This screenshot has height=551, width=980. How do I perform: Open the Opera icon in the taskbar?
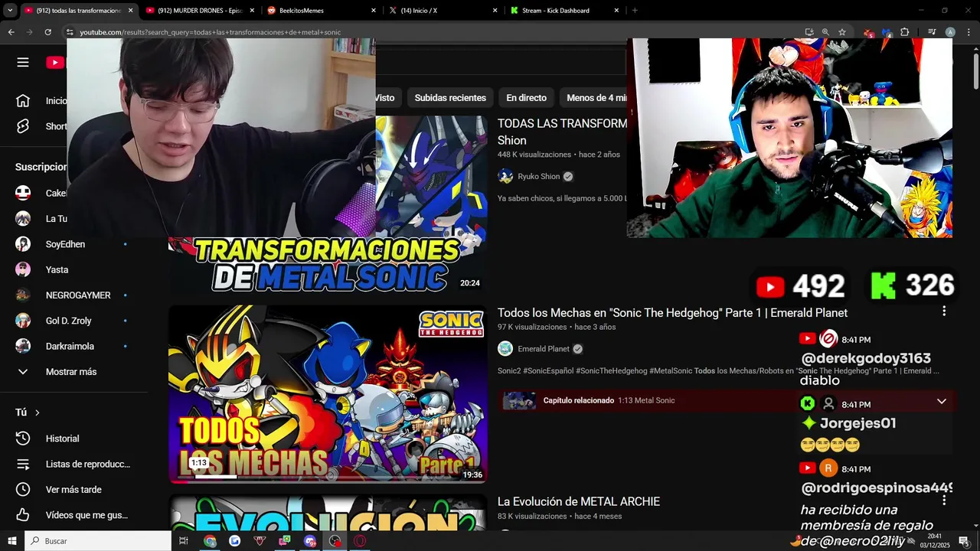[360, 541]
